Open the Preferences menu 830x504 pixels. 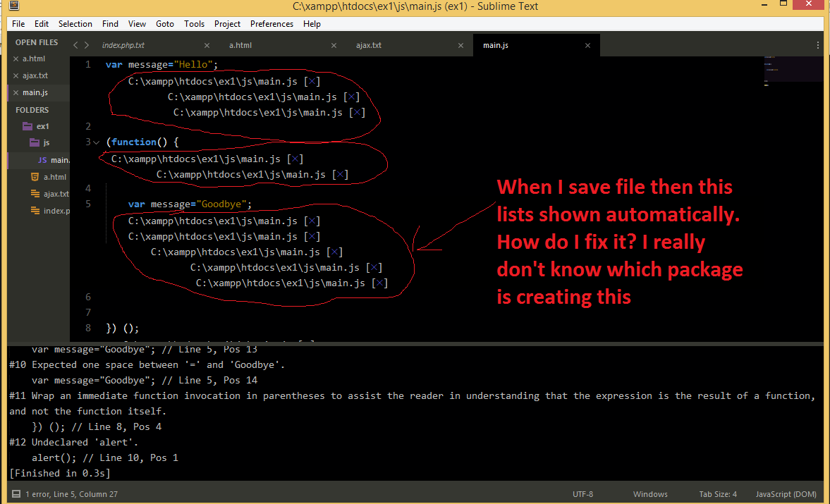[271, 23]
